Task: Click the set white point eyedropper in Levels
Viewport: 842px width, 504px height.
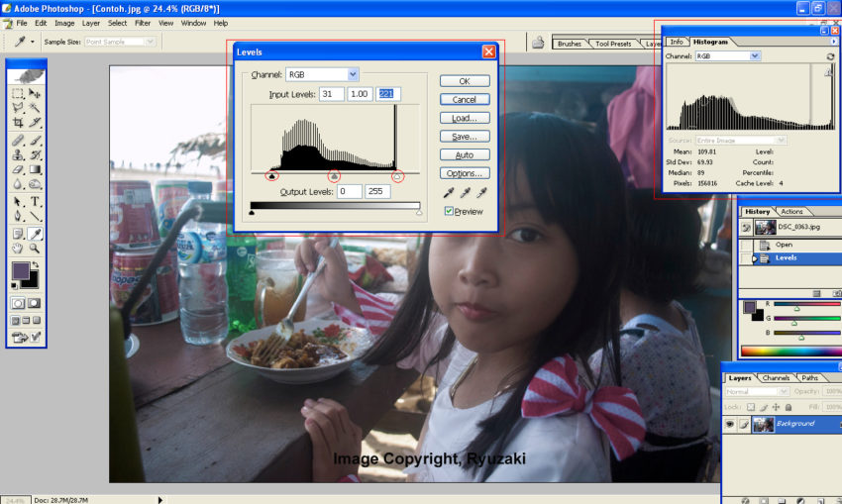Action: [x=481, y=192]
